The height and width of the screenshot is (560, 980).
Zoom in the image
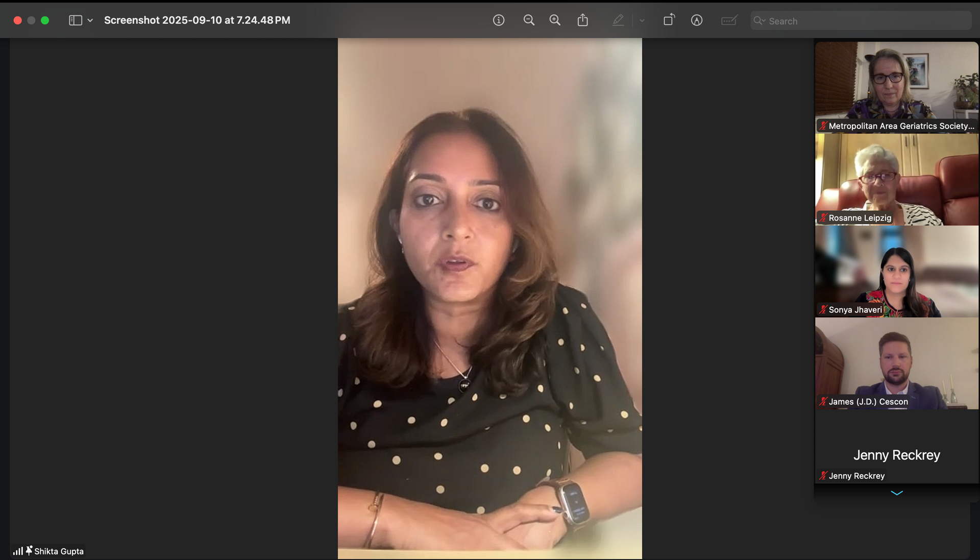point(555,20)
